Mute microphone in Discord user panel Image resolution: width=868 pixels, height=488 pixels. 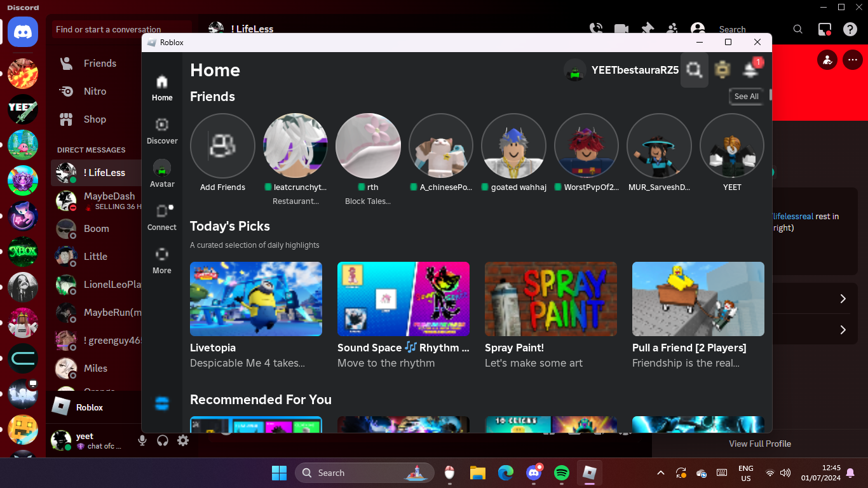point(142,440)
